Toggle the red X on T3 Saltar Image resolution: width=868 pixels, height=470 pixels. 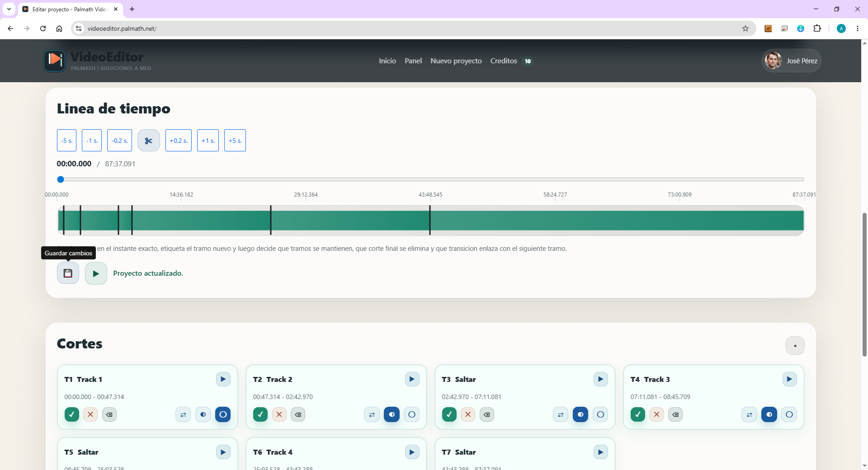click(468, 414)
